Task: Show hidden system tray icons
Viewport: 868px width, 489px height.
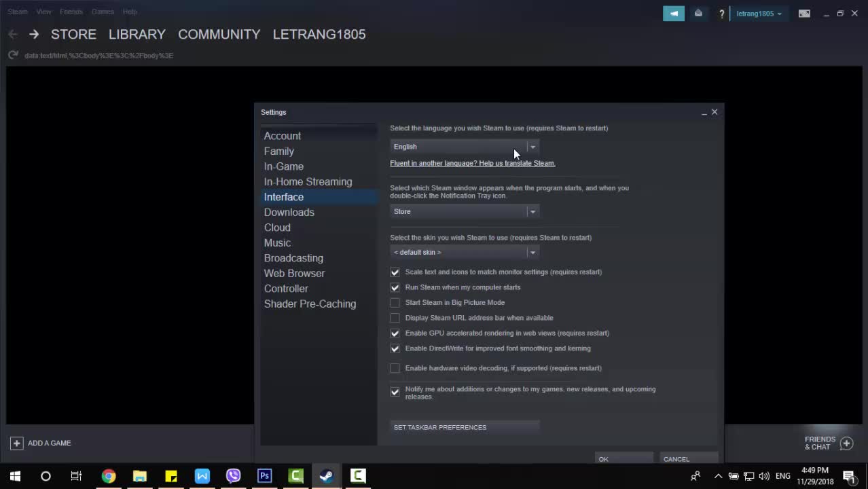Action: 718,476
